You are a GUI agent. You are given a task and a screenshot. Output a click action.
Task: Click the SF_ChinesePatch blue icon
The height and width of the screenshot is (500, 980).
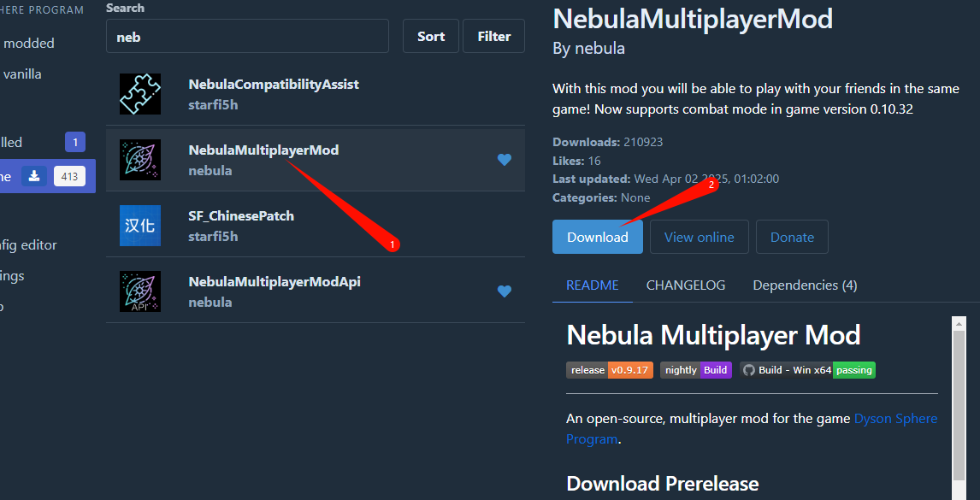[x=140, y=226]
